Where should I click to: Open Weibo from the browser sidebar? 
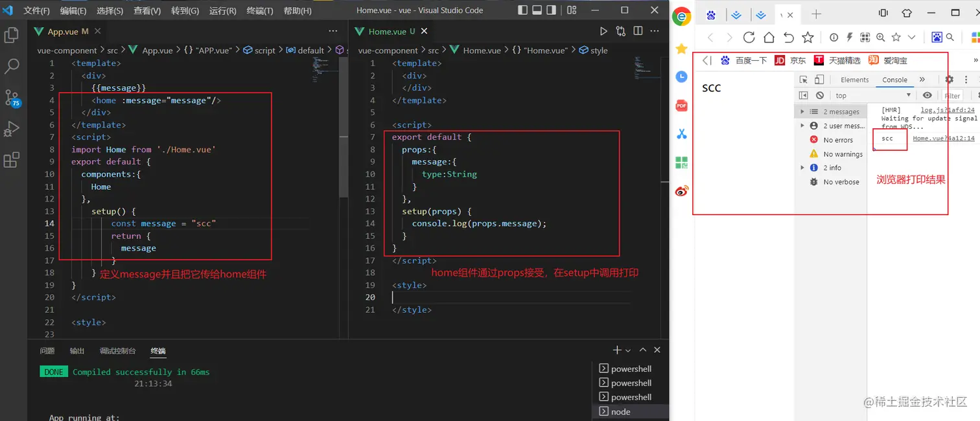click(x=681, y=190)
